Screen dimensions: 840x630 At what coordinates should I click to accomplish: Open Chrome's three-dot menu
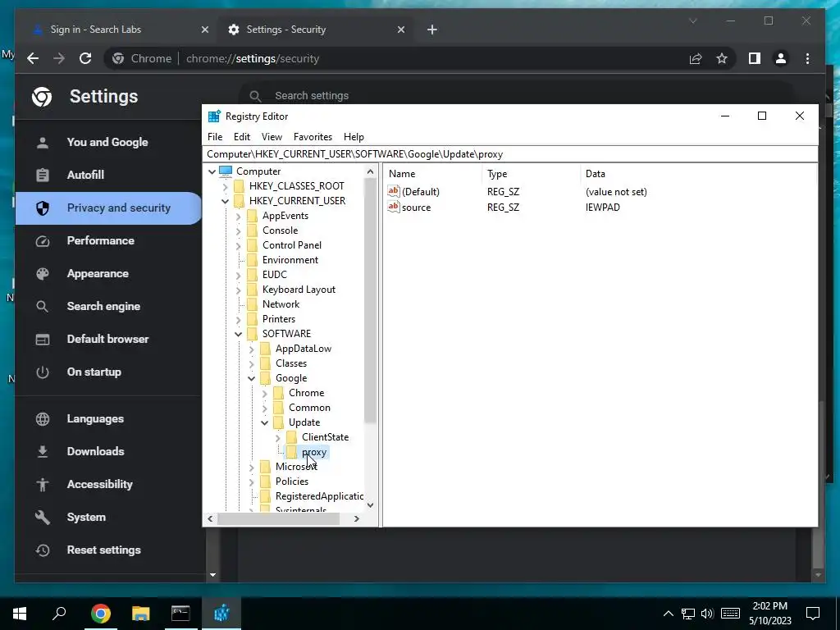pyautogui.click(x=807, y=58)
